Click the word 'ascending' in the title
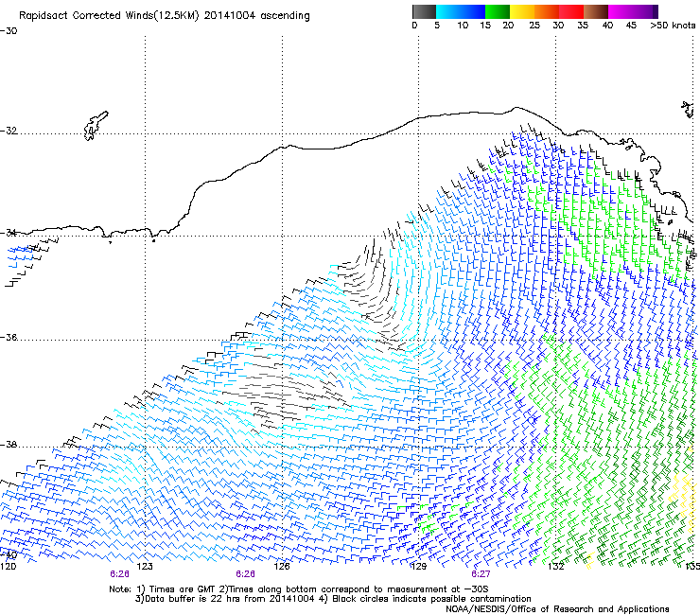This screenshot has height=615, width=700. (x=285, y=16)
